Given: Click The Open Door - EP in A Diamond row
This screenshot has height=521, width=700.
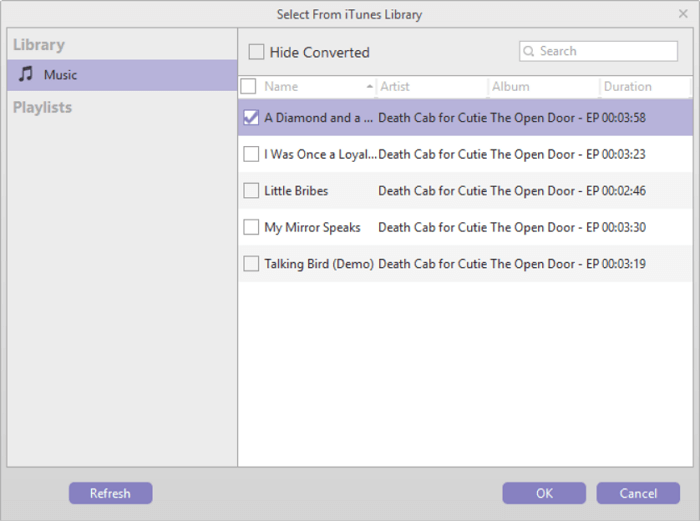Looking at the screenshot, I should (545, 118).
